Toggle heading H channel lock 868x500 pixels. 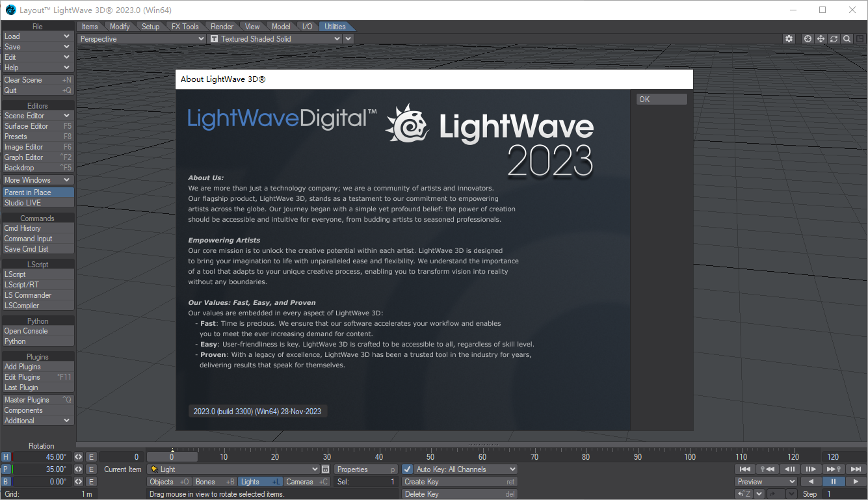coord(6,457)
